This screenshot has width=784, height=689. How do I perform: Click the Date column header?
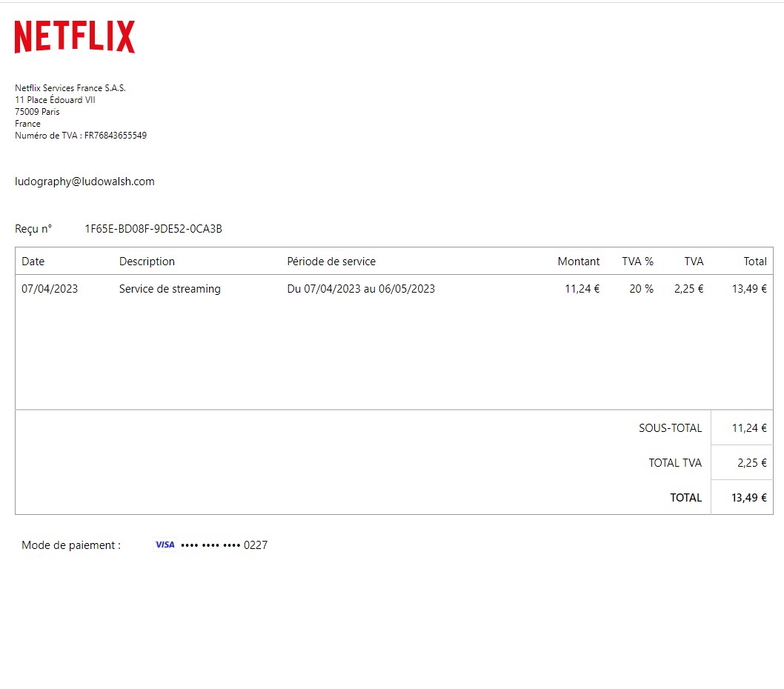pyautogui.click(x=33, y=262)
